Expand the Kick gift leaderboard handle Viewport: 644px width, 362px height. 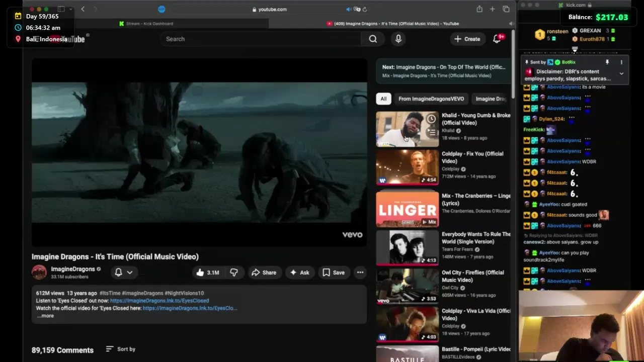point(575,49)
